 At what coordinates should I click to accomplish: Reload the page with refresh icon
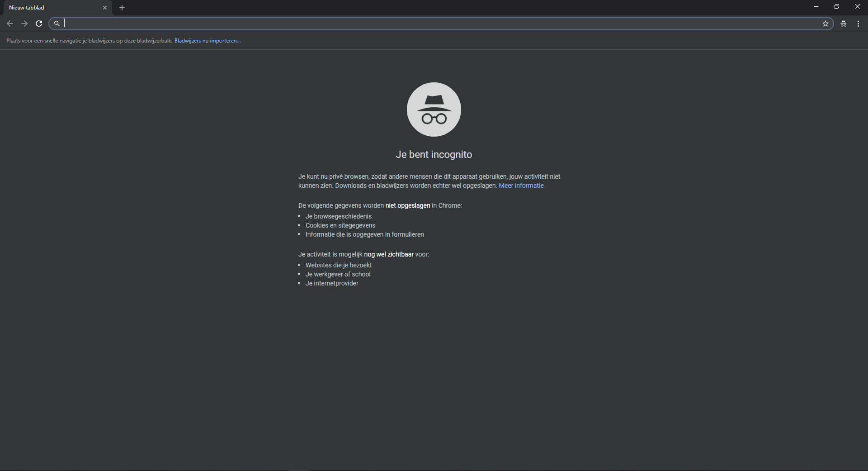pyautogui.click(x=39, y=24)
